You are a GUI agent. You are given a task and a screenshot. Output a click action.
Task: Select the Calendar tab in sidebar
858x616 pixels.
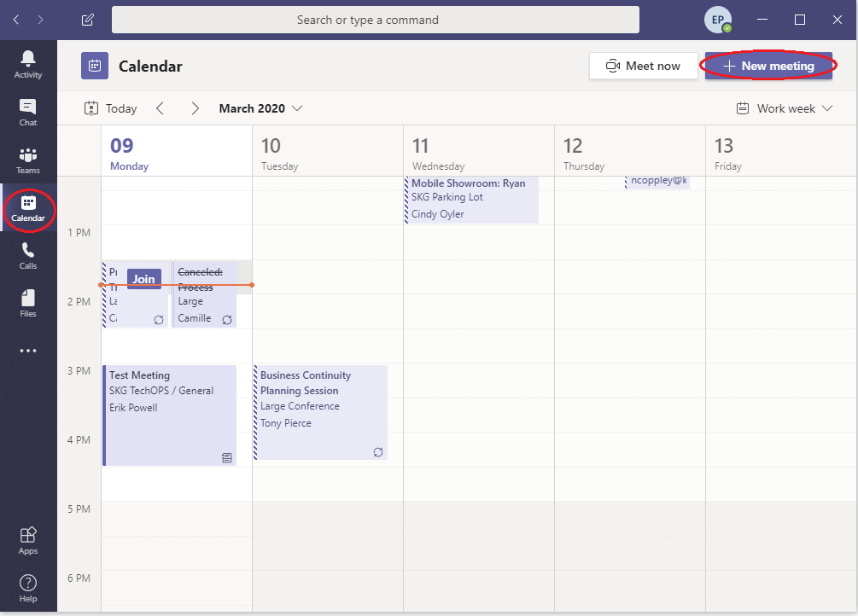[28, 207]
